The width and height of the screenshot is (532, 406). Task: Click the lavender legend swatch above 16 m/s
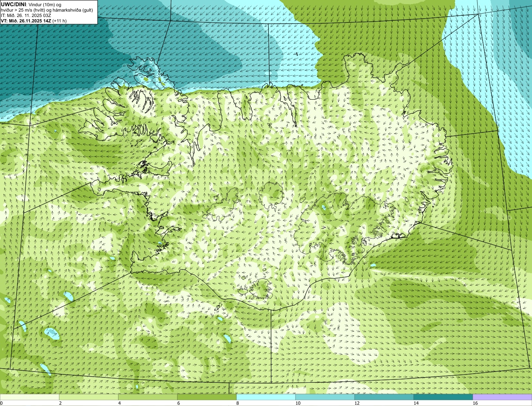[502, 397]
